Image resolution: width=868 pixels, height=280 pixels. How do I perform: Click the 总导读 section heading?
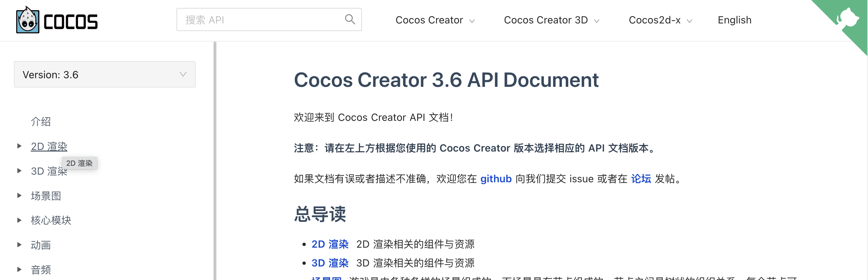click(x=320, y=214)
